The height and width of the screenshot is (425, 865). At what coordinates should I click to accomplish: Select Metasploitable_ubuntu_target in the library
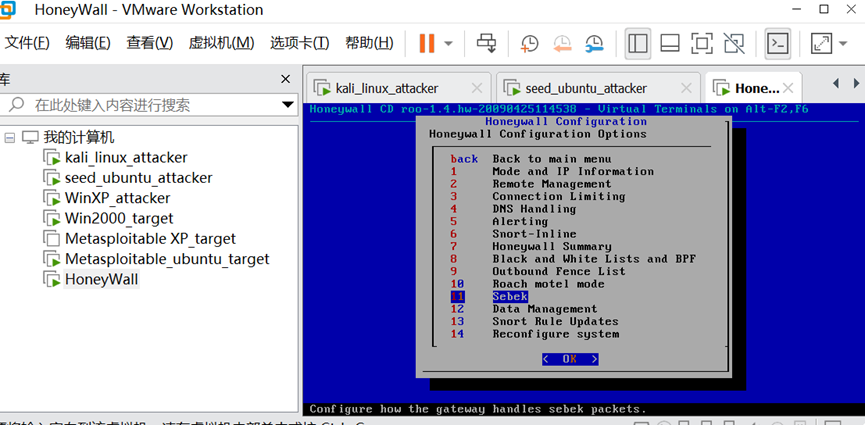click(167, 259)
